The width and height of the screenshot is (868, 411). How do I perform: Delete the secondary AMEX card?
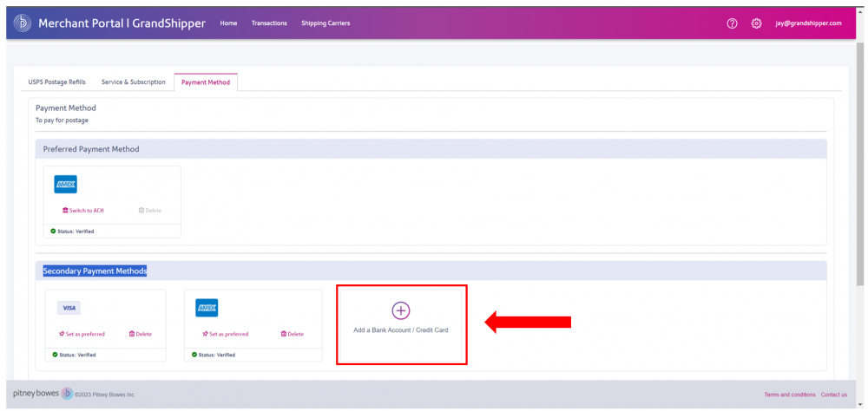(x=293, y=334)
